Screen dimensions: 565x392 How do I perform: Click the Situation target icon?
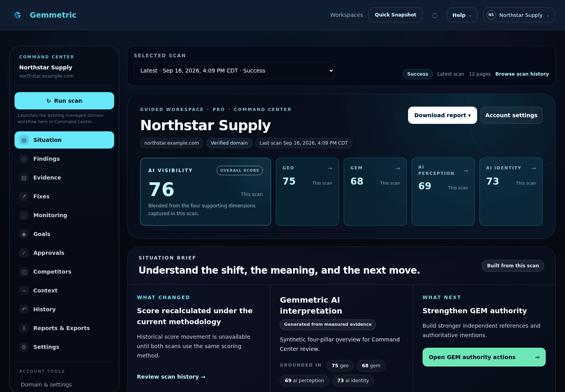click(x=24, y=140)
